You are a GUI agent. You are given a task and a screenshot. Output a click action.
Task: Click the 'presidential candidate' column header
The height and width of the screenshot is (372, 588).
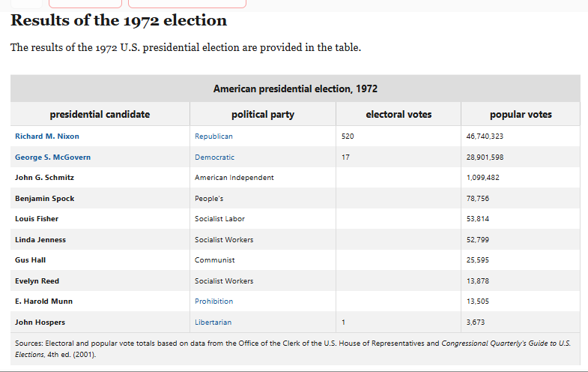coord(100,114)
